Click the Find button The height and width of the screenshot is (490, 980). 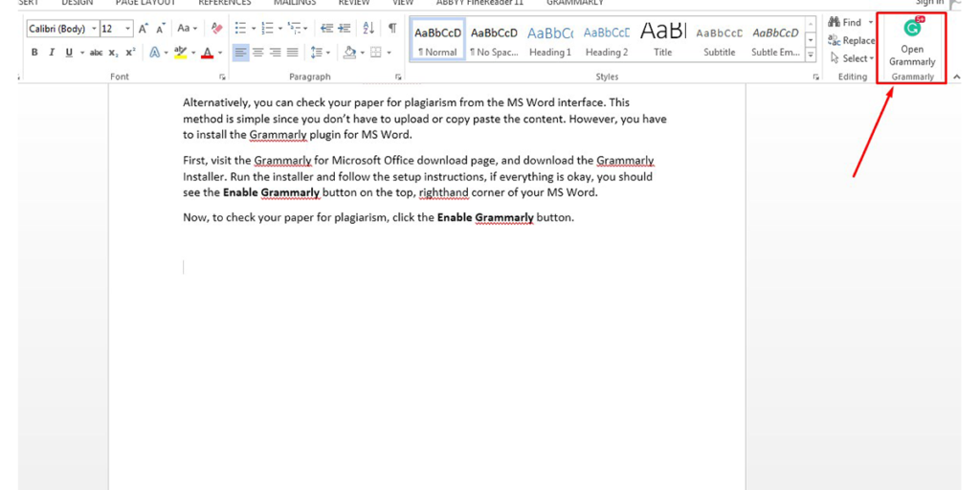[x=844, y=23]
